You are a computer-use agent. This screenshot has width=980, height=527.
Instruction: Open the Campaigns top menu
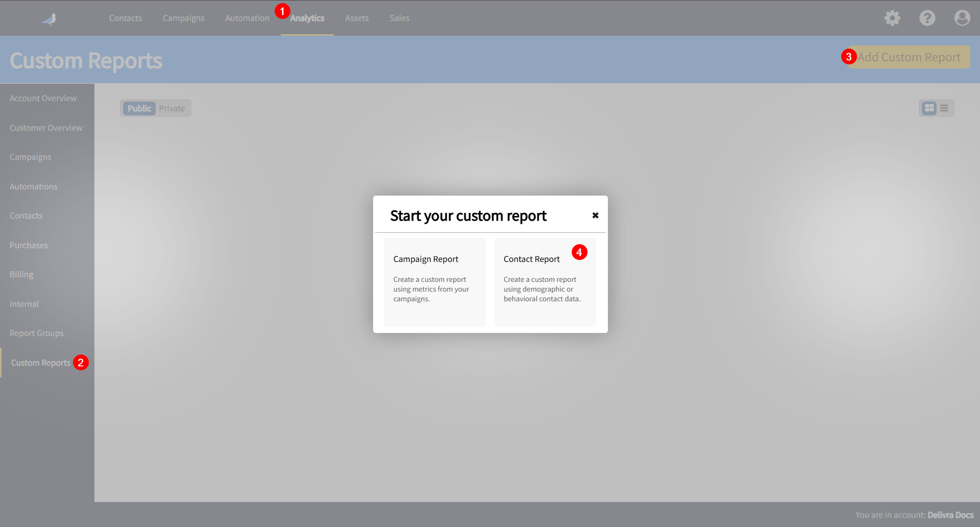coord(184,18)
